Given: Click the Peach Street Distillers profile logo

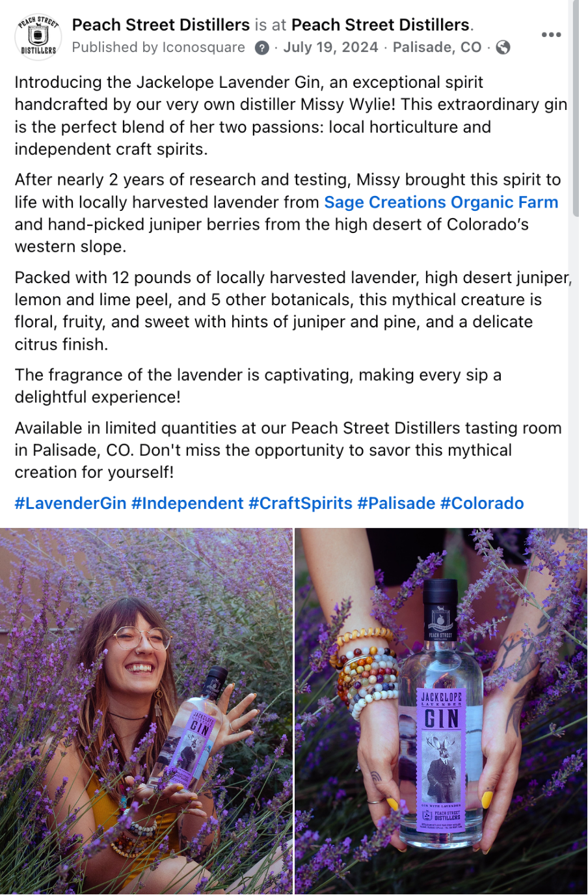Looking at the screenshot, I should pos(38,36).
